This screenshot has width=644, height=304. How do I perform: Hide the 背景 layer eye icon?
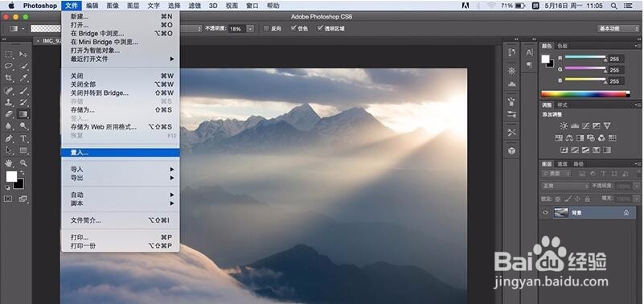545,213
